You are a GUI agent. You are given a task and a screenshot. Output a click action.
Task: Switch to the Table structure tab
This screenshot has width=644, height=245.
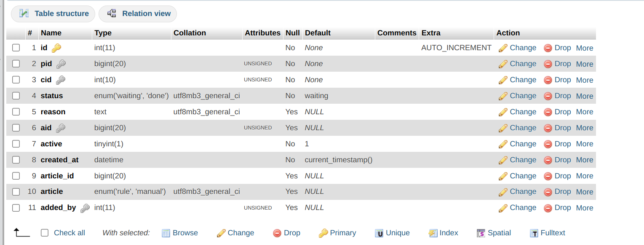click(x=53, y=13)
